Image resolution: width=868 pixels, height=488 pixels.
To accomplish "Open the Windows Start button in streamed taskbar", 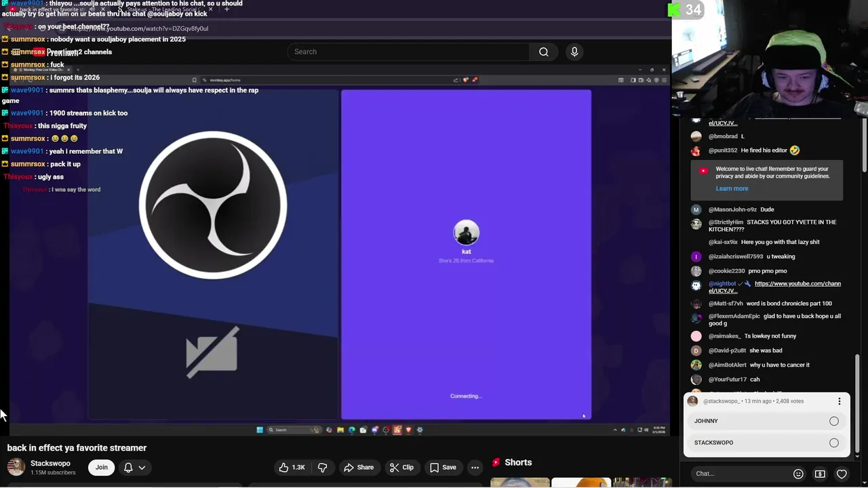I will tap(260, 430).
